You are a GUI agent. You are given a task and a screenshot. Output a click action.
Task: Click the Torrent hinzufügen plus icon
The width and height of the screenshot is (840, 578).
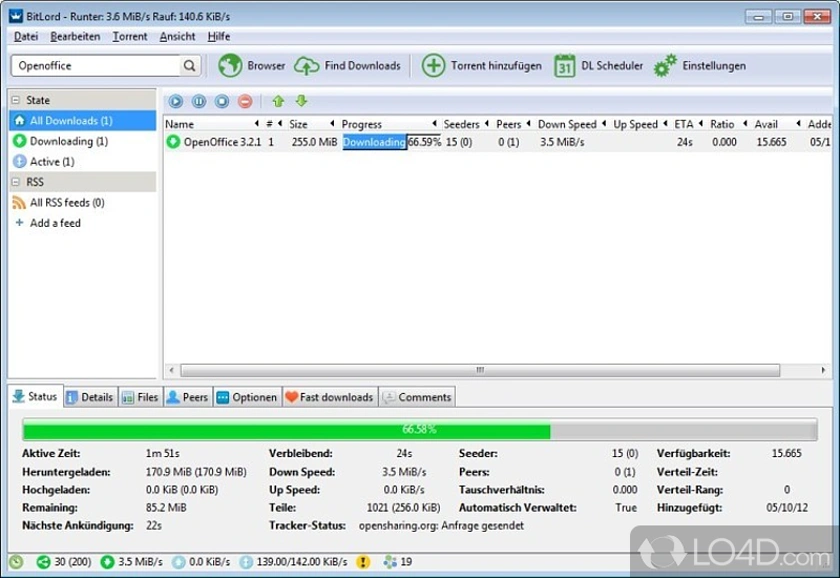click(x=434, y=65)
